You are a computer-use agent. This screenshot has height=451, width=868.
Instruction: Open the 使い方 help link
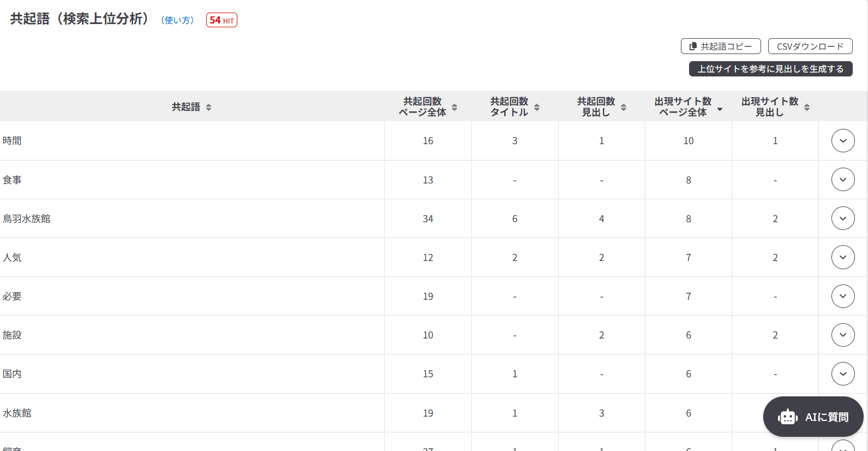pos(177,20)
